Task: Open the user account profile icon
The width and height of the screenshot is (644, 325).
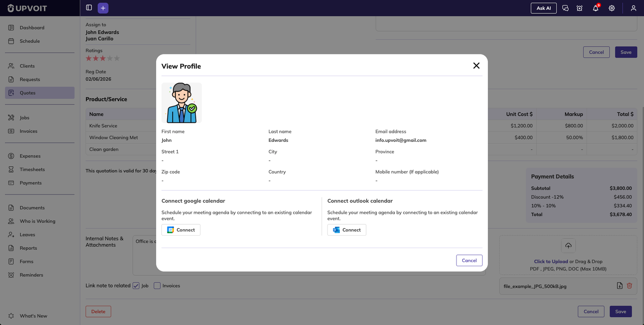Action: tap(633, 8)
